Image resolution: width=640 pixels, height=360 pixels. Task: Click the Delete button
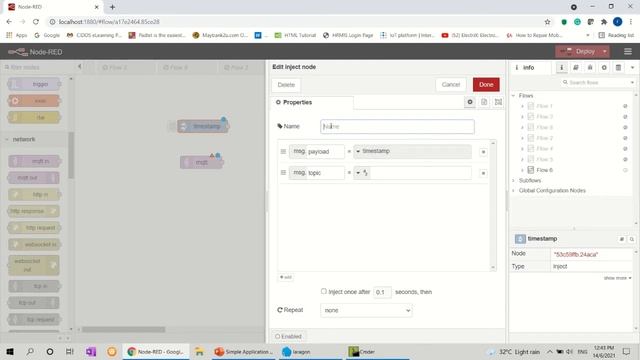(x=286, y=85)
